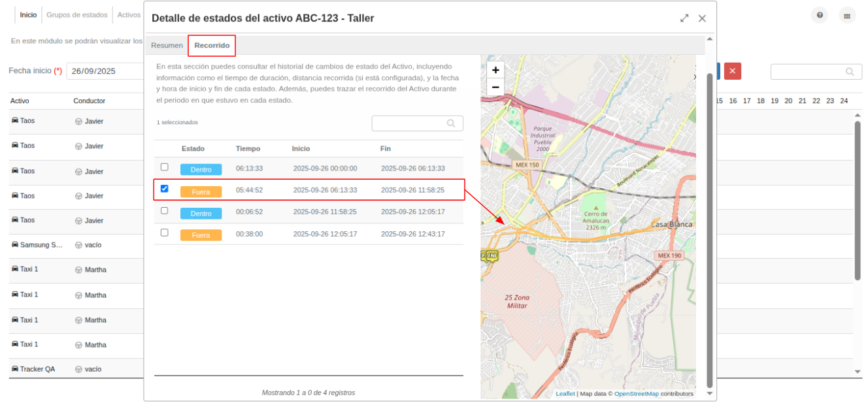Click the dialog's vertical scrollbar

click(x=710, y=230)
